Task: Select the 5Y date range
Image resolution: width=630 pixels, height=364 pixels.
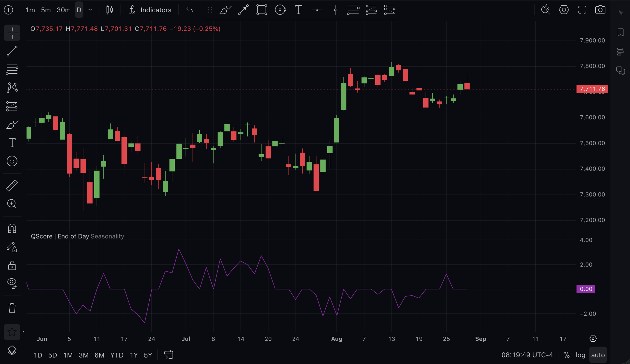Action: 148,355
